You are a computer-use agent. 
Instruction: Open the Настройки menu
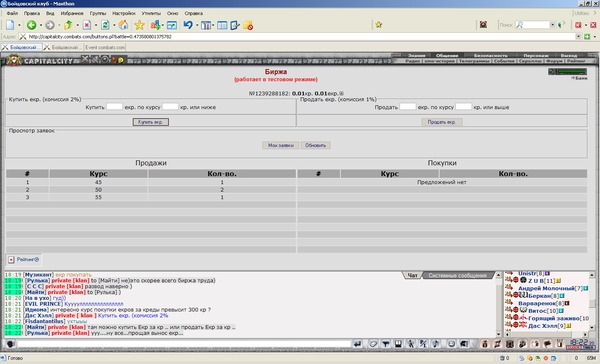pyautogui.click(x=124, y=13)
